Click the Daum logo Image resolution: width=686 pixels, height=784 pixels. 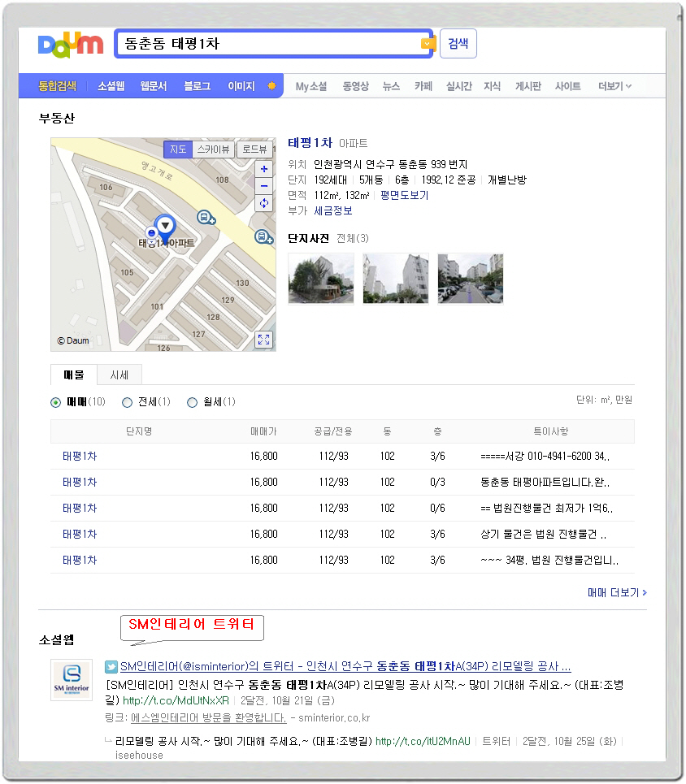tap(71, 44)
